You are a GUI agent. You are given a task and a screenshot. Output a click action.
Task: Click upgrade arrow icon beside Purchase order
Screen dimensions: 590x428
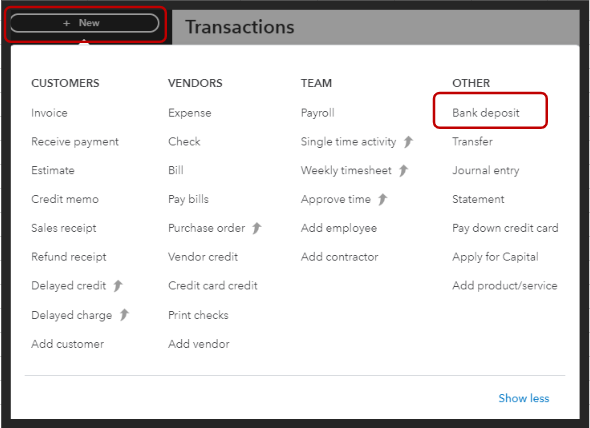coord(257,228)
